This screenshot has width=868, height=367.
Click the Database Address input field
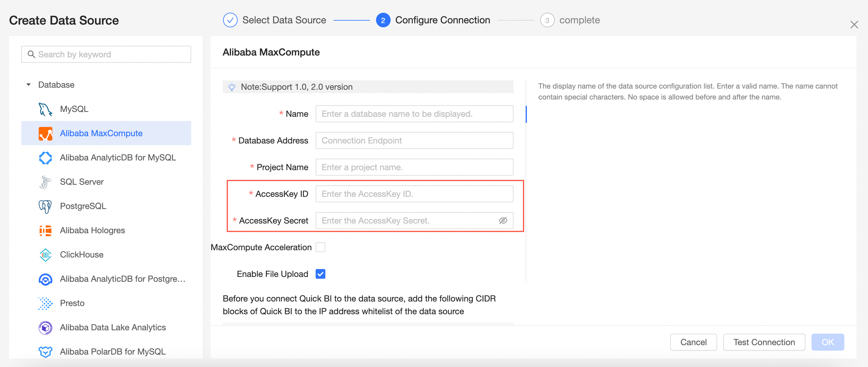click(414, 140)
